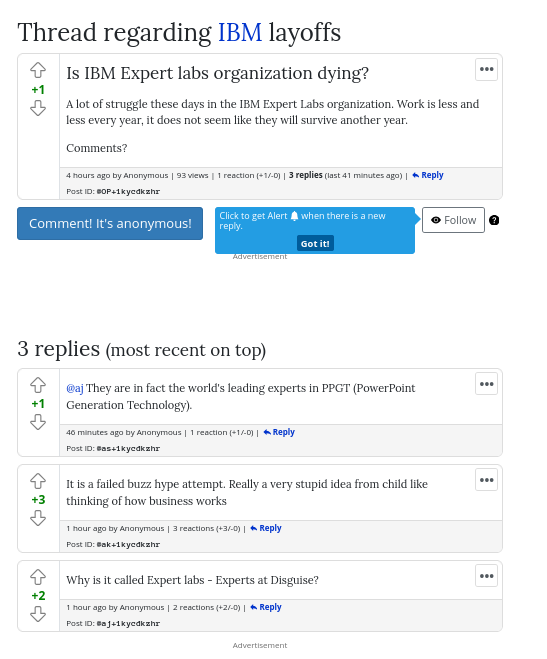This screenshot has height=659, width=547.
Task: Downvote the PowerPoint Generation Technology reply
Action: 38,422
